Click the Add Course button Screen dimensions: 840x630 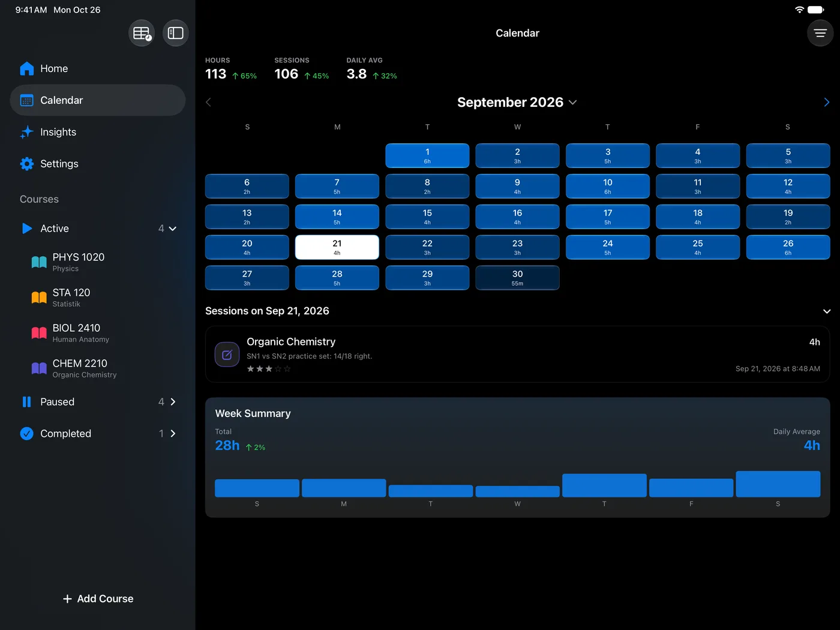98,599
